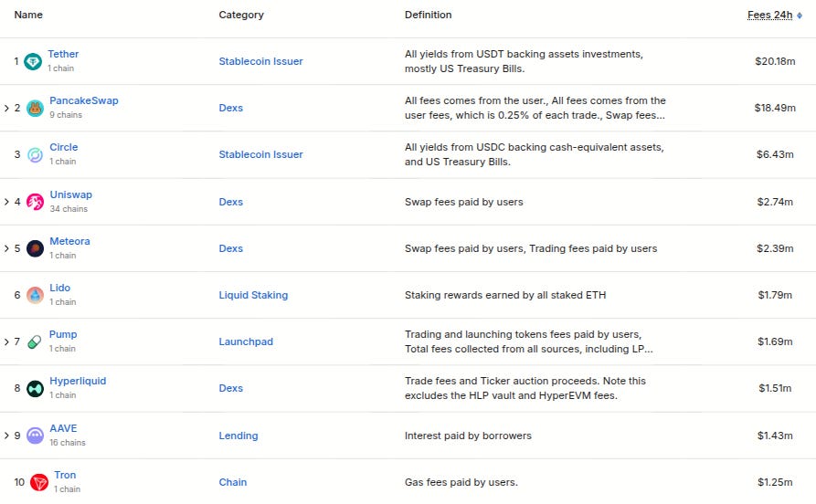Open the Tether protocol link
Screen dimensions: 816x504
63,54
